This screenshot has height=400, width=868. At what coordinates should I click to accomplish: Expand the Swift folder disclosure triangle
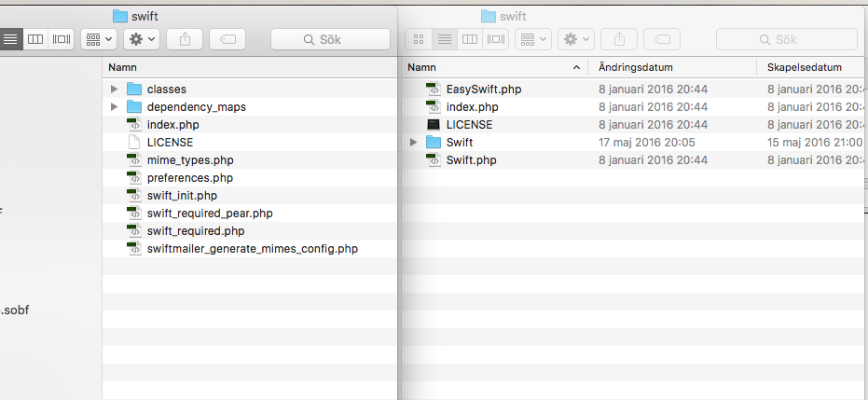tap(414, 142)
